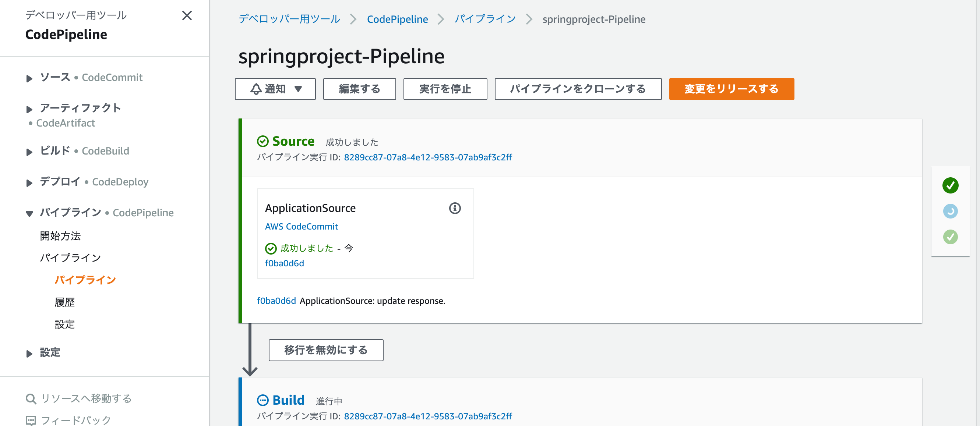Open f0ba0d6d link beside update response message
Image resolution: width=980 pixels, height=426 pixels.
pos(276,301)
